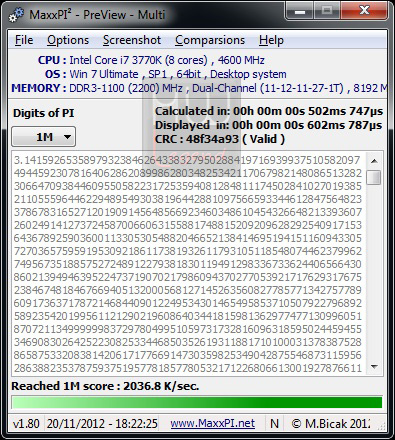The image size is (395, 440).
Task: Open the Screenshot menu
Action: (132, 40)
